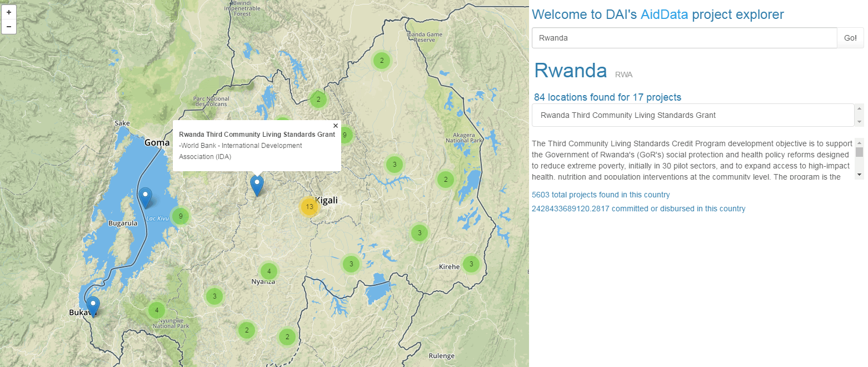Zoom in the map with plus button
The height and width of the screenshot is (367, 868).
(9, 12)
